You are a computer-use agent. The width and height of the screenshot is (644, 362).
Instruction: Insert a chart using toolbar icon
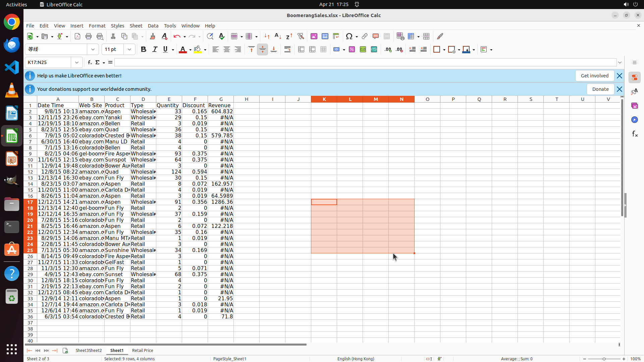pyautogui.click(x=325, y=36)
